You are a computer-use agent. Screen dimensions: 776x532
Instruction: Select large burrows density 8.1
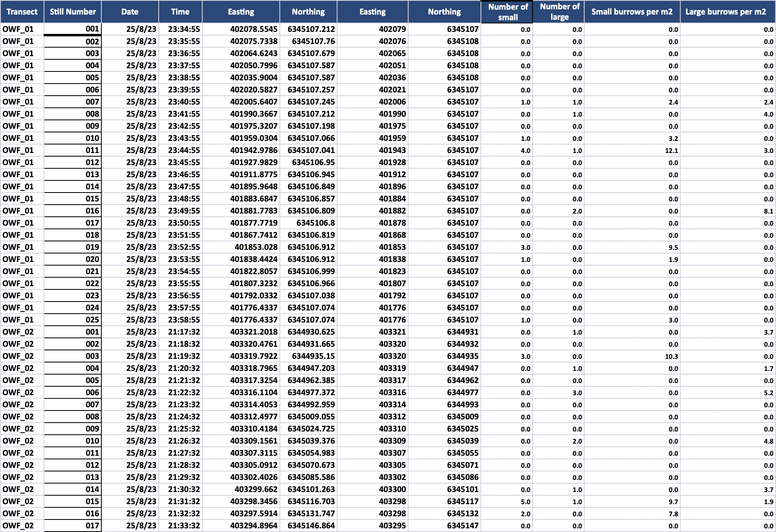[x=728, y=211]
